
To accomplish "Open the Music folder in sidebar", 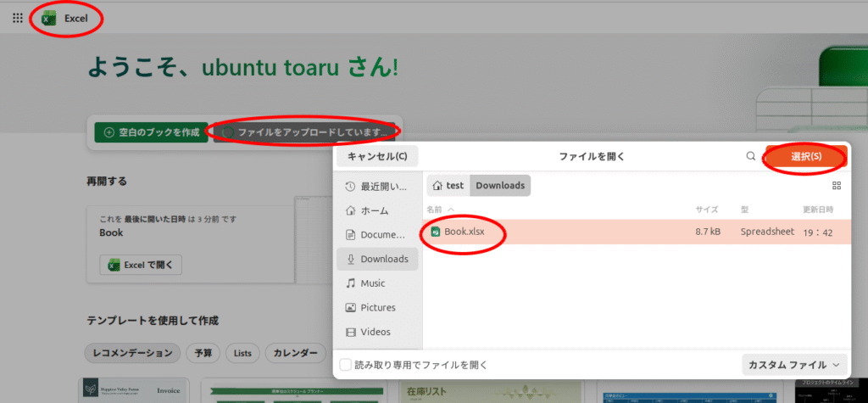I will pyautogui.click(x=372, y=283).
